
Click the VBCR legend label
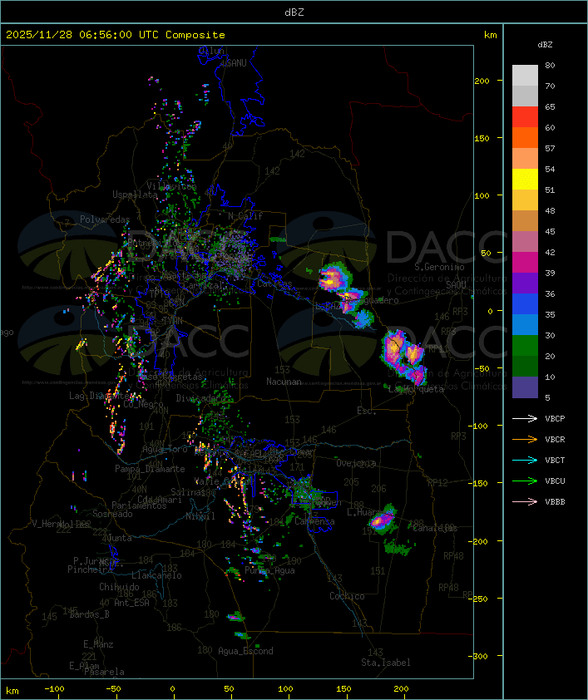point(555,439)
